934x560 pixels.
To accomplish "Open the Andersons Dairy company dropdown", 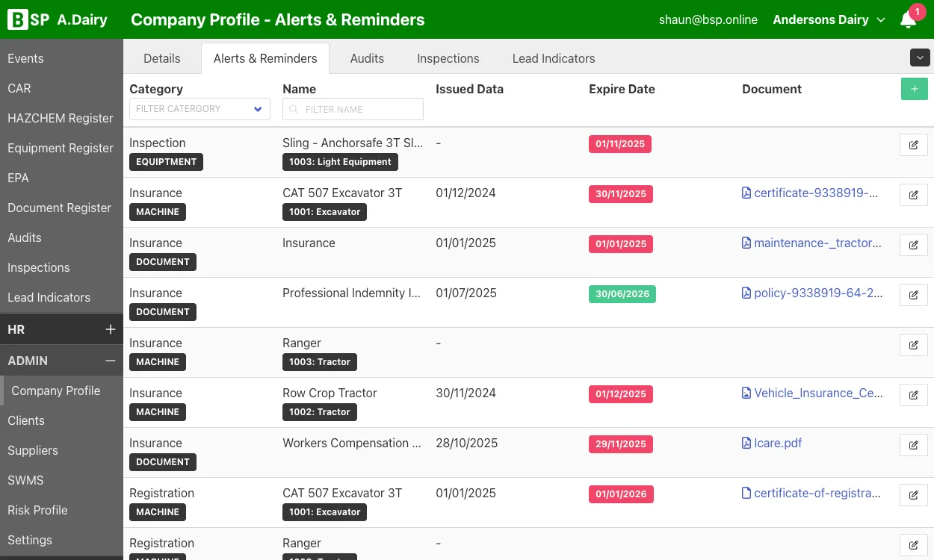I will click(x=829, y=20).
